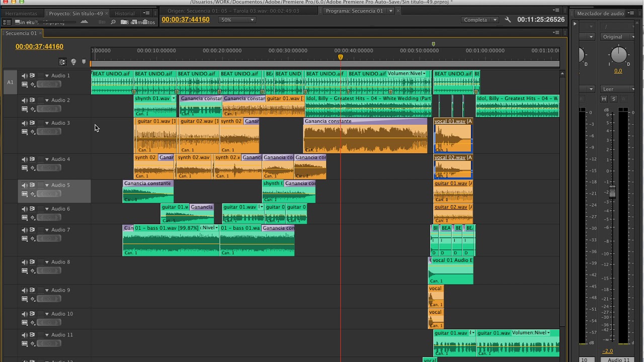
Task: Click the sequence marker lightbulb icon
Action: (x=73, y=62)
